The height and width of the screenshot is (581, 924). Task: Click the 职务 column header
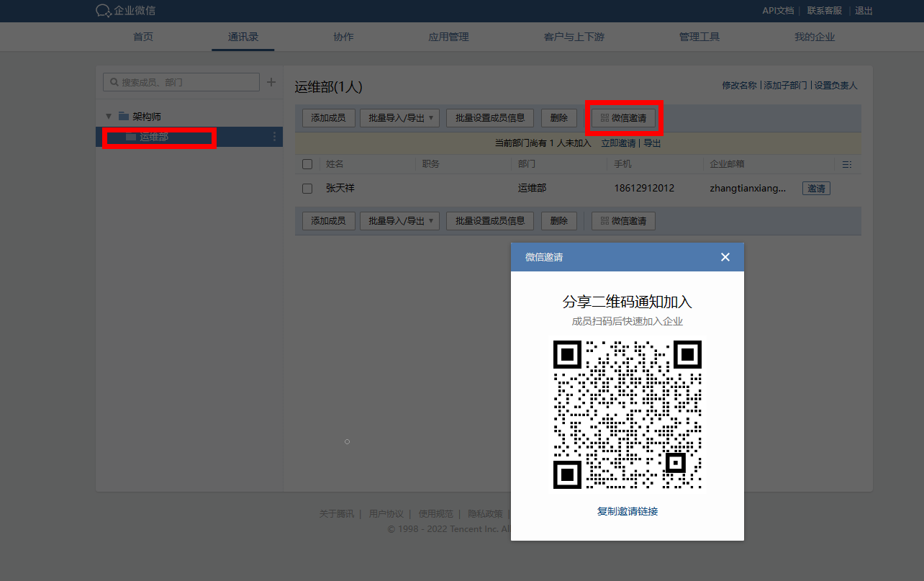[x=430, y=164]
